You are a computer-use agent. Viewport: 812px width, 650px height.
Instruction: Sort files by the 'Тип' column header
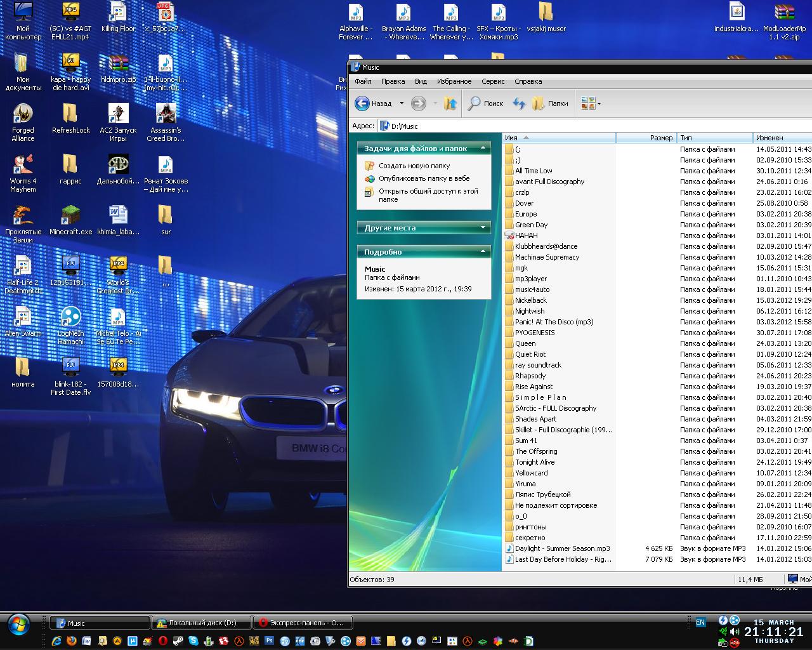715,138
